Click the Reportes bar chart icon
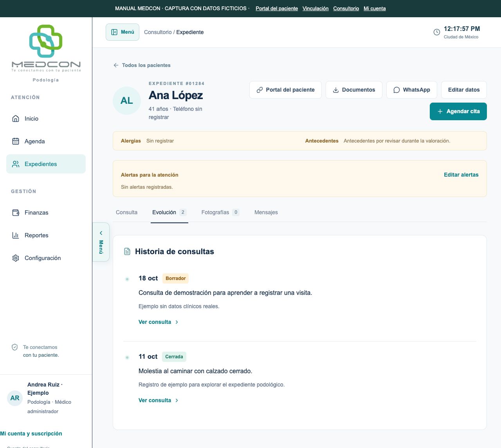The width and height of the screenshot is (501, 448). coord(16,235)
